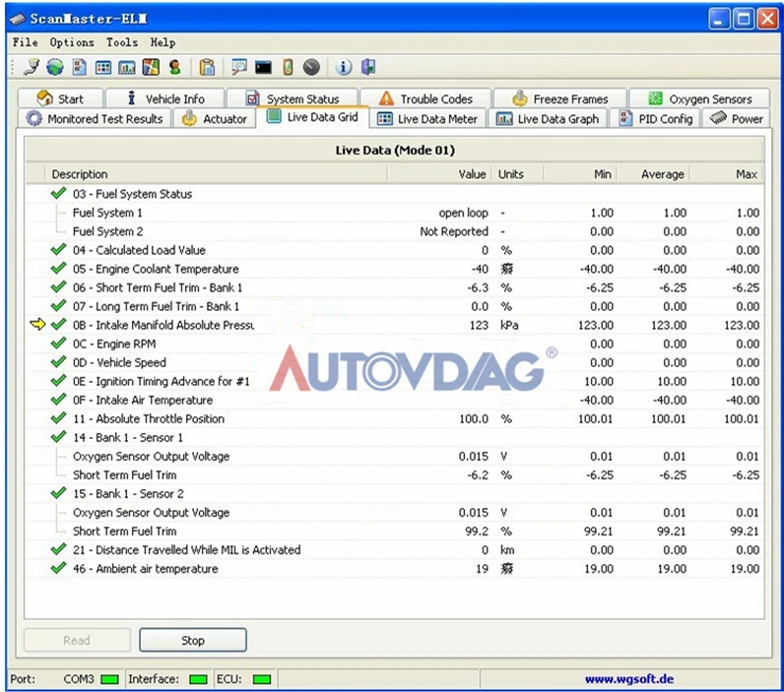Click the dark round gauge toolbar icon

pos(311,67)
